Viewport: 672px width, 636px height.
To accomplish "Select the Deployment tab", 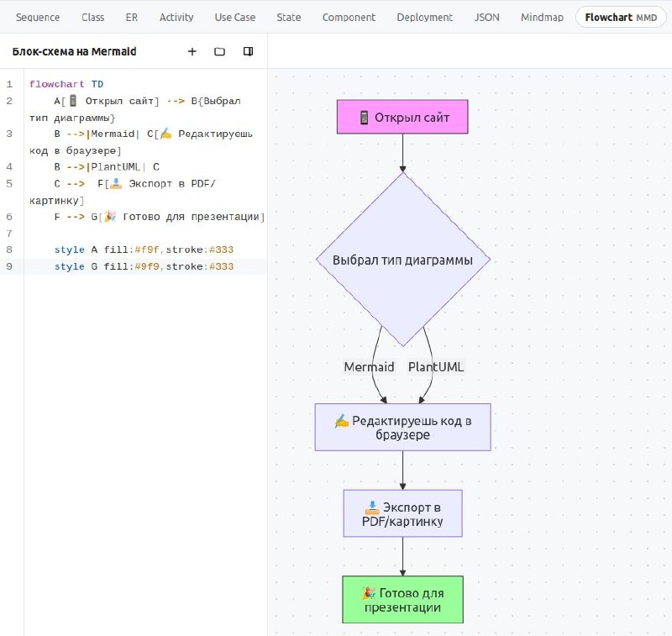I will (x=425, y=17).
